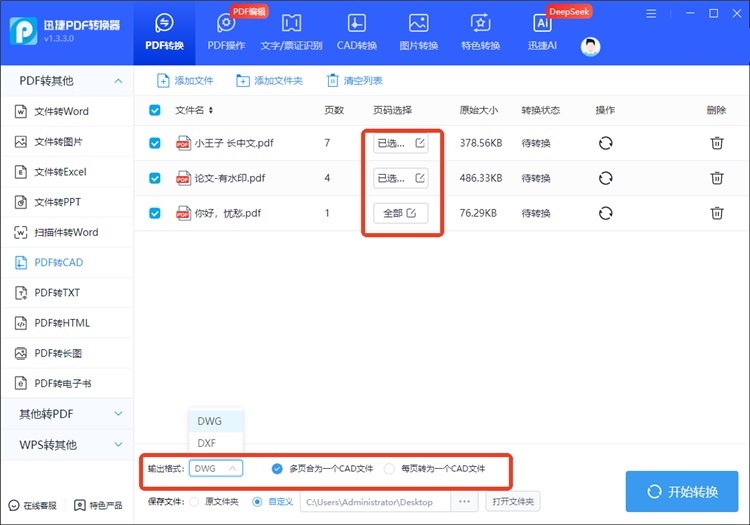Image resolution: width=750 pixels, height=525 pixels.
Task: Choose PDF转HTML conversion
Action: click(67, 323)
